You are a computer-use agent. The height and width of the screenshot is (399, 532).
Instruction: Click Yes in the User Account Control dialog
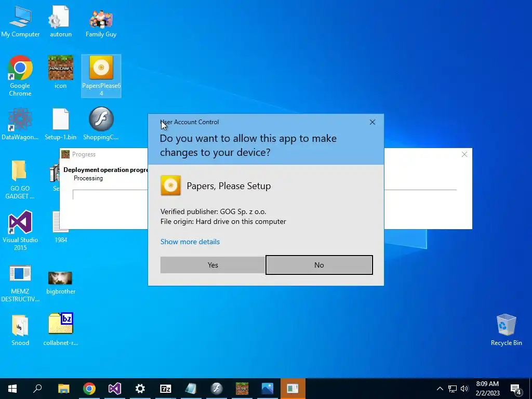pos(212,265)
